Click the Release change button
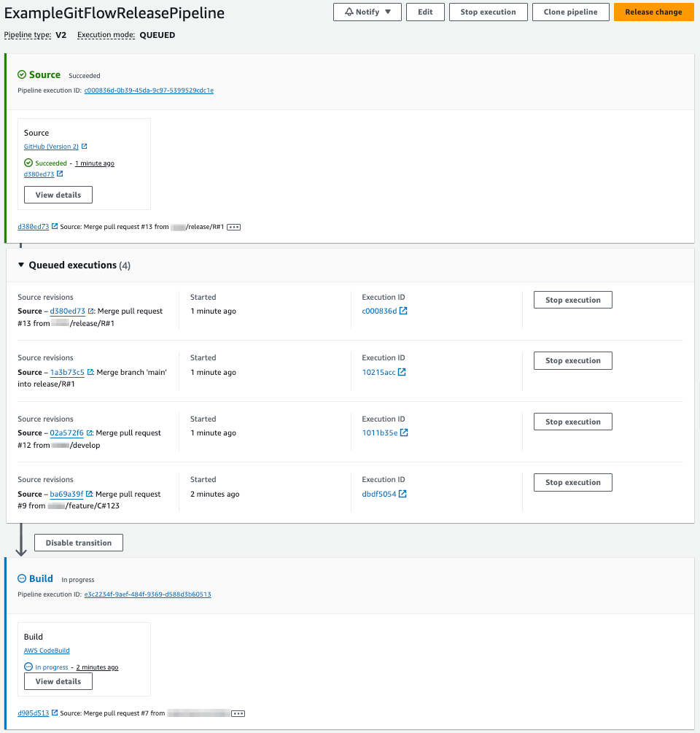 pyautogui.click(x=653, y=12)
